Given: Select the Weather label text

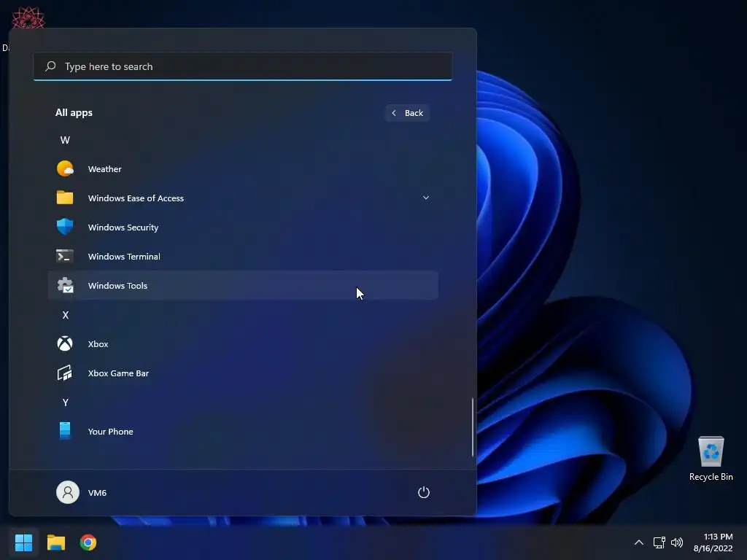Looking at the screenshot, I should pos(105,169).
